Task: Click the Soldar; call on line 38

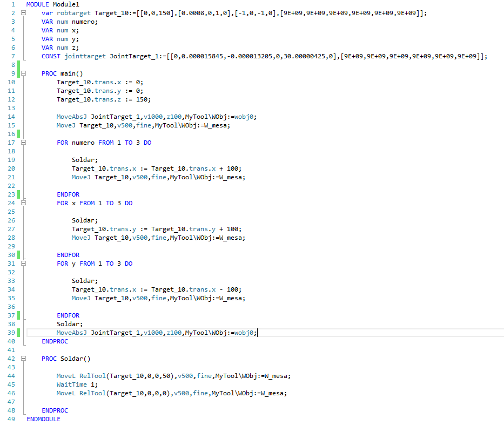Action: tap(70, 324)
